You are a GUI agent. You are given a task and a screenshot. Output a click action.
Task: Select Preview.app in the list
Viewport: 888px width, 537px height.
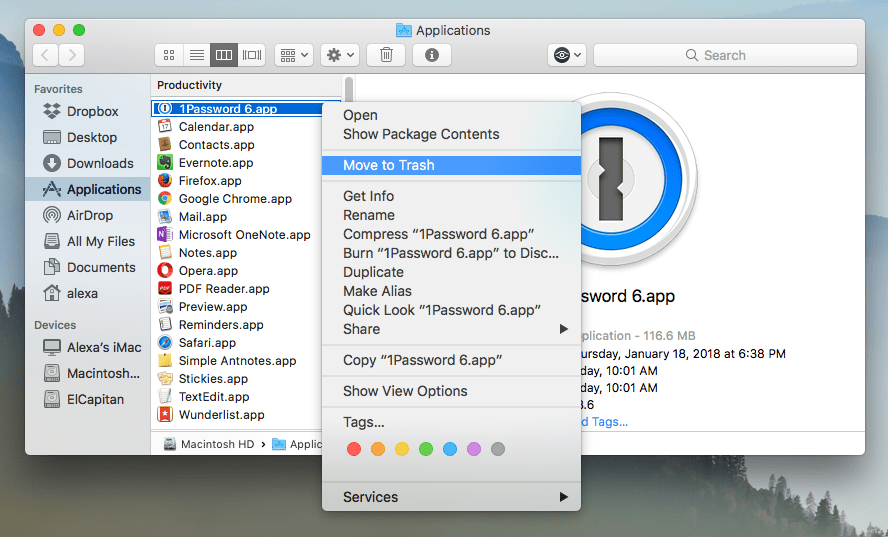(x=213, y=307)
